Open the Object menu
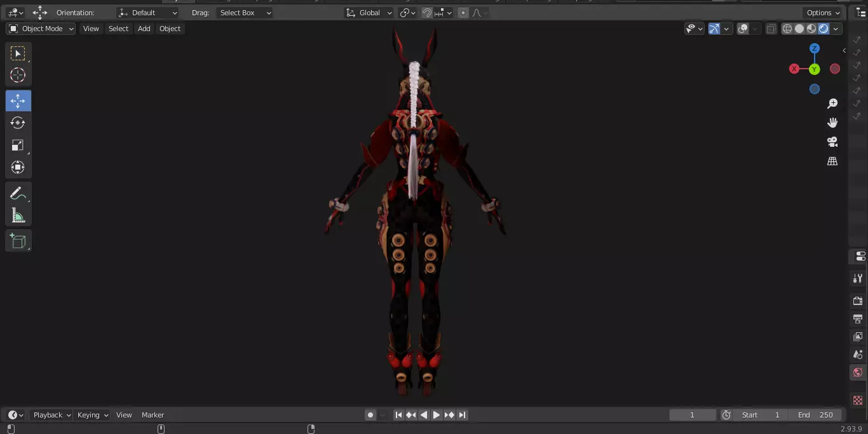868x434 pixels. 170,29
